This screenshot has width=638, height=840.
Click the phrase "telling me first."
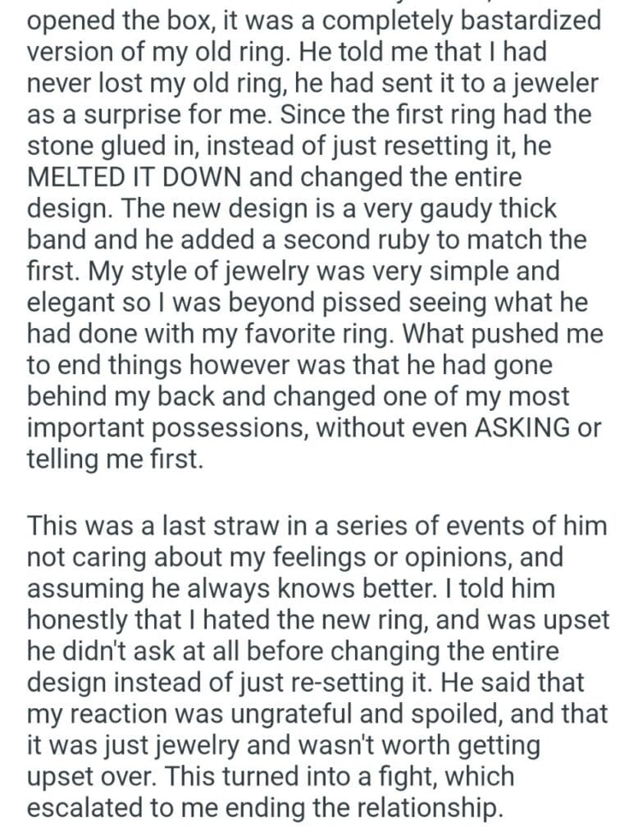coord(114,459)
